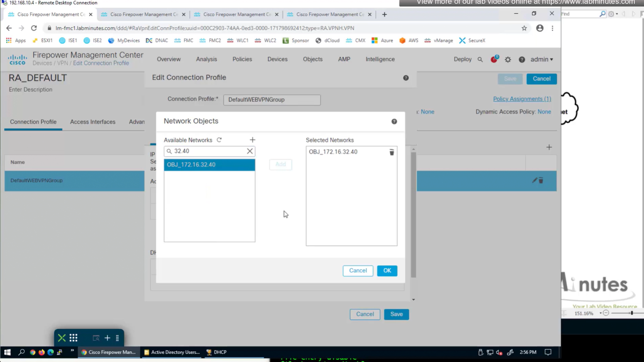644x362 pixels.
Task: Confirm selection with OK button
Action: click(387, 271)
